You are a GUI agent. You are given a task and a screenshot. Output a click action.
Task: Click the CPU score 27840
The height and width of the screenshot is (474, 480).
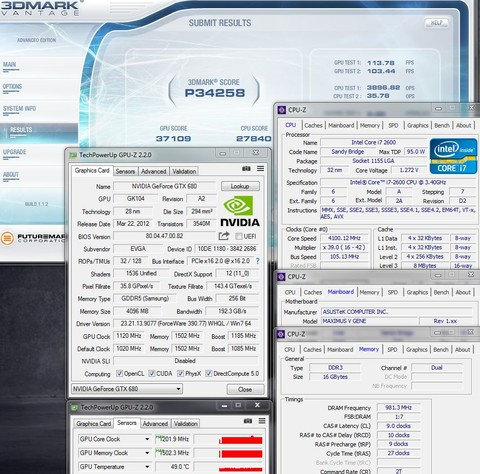click(x=254, y=138)
